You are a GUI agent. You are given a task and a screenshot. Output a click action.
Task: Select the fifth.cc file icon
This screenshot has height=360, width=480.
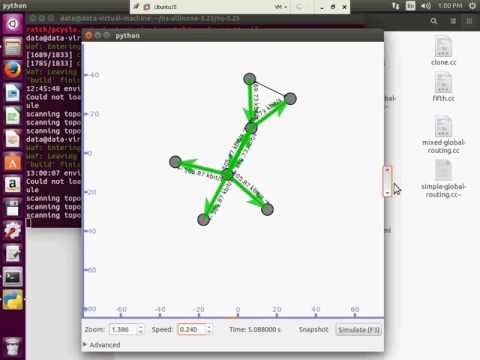coord(443,83)
